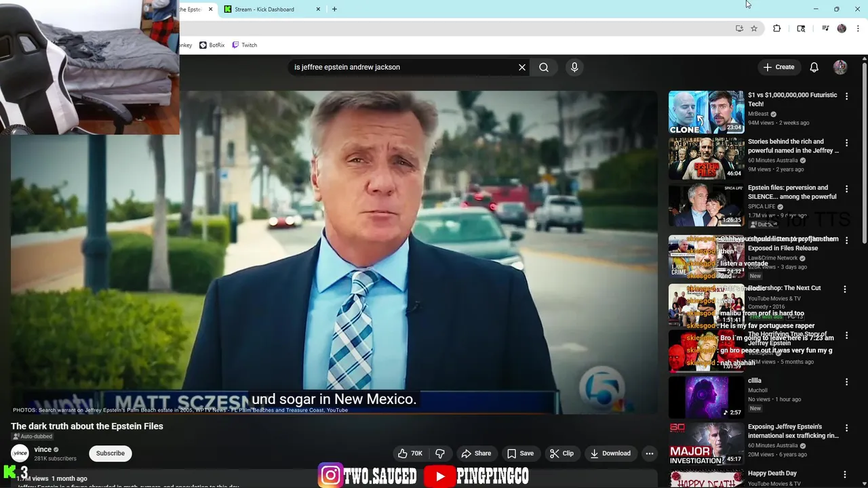Open the SPICA LIFE 1:26:35 thumbnail
868x488 pixels.
coord(706,205)
